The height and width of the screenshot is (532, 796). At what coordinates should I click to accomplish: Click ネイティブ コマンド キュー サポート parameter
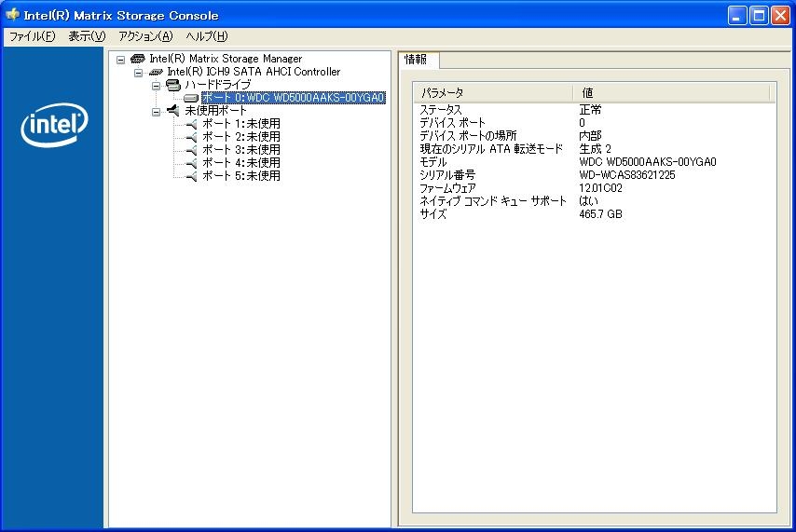click(x=492, y=201)
